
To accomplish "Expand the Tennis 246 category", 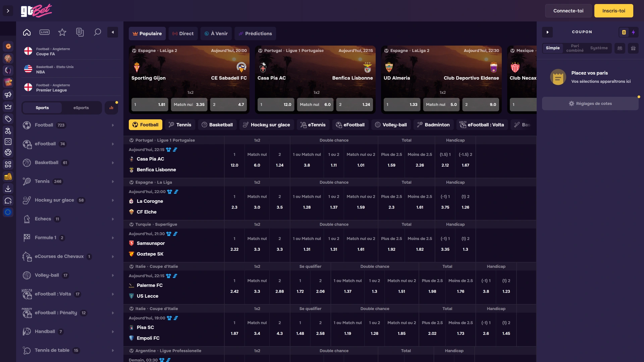I will click(70, 182).
